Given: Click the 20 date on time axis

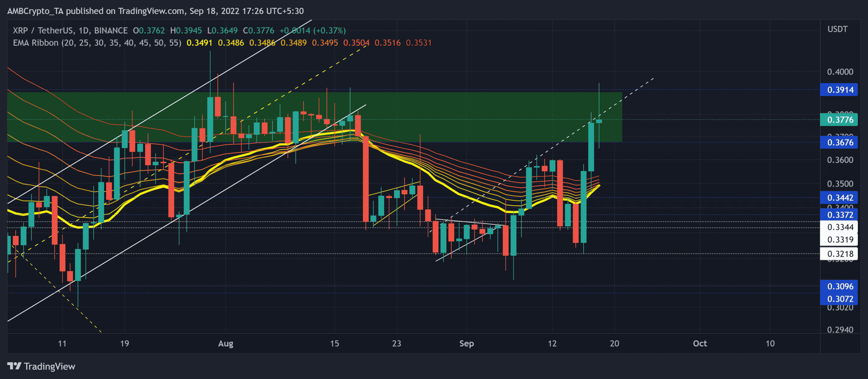Looking at the screenshot, I should click(x=614, y=343).
